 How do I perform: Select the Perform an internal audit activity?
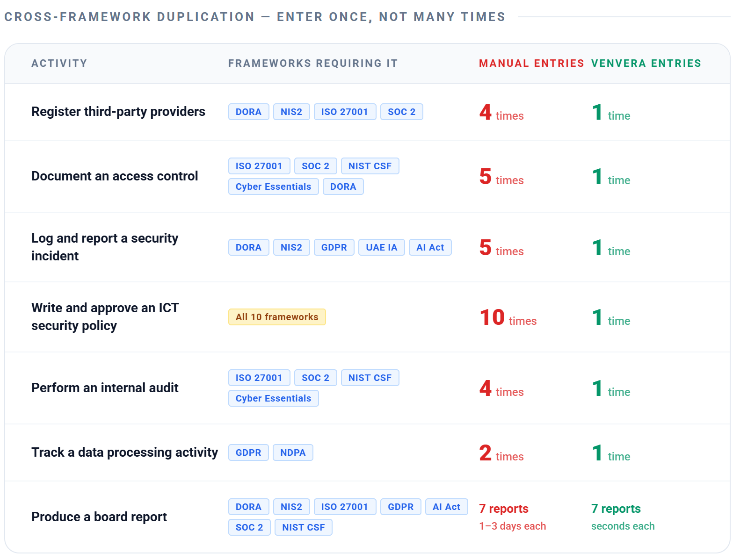[x=105, y=388]
